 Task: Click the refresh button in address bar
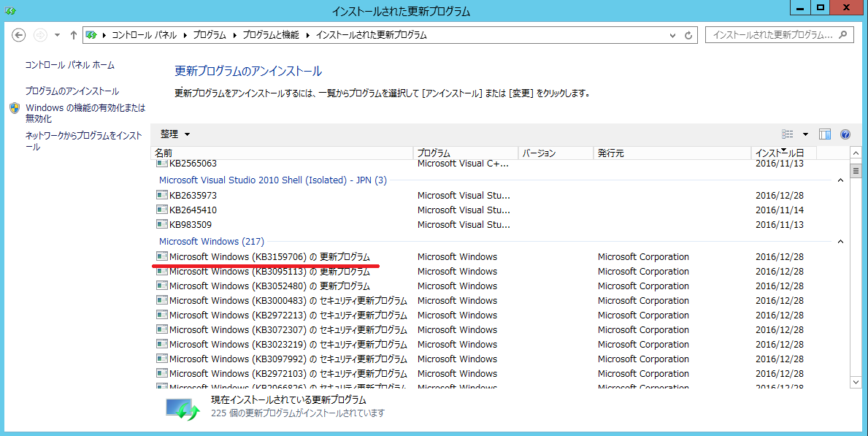pos(688,35)
